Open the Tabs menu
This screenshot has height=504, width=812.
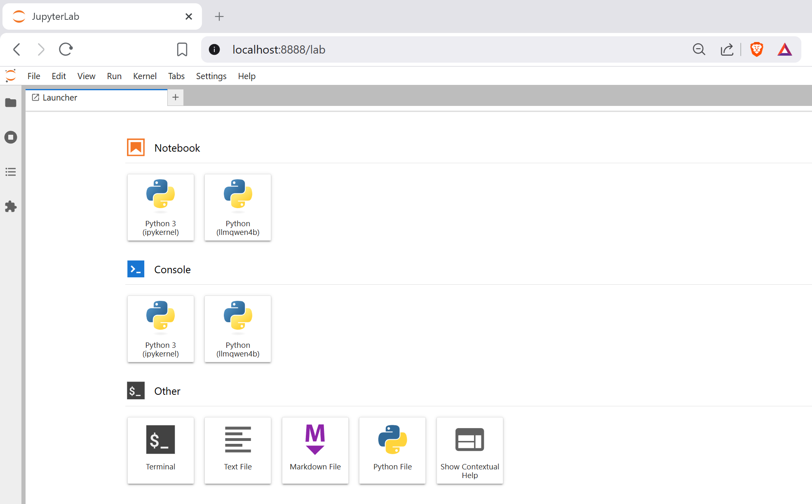(x=176, y=76)
